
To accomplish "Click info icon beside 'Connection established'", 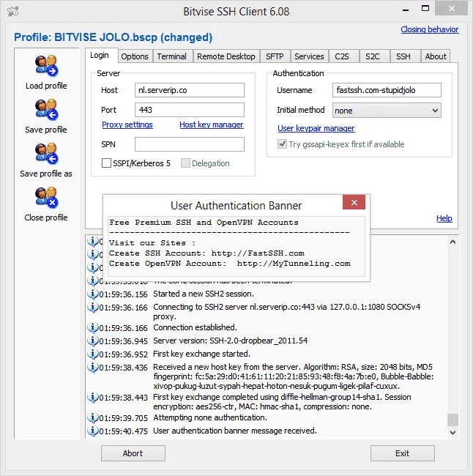I will point(92,327).
